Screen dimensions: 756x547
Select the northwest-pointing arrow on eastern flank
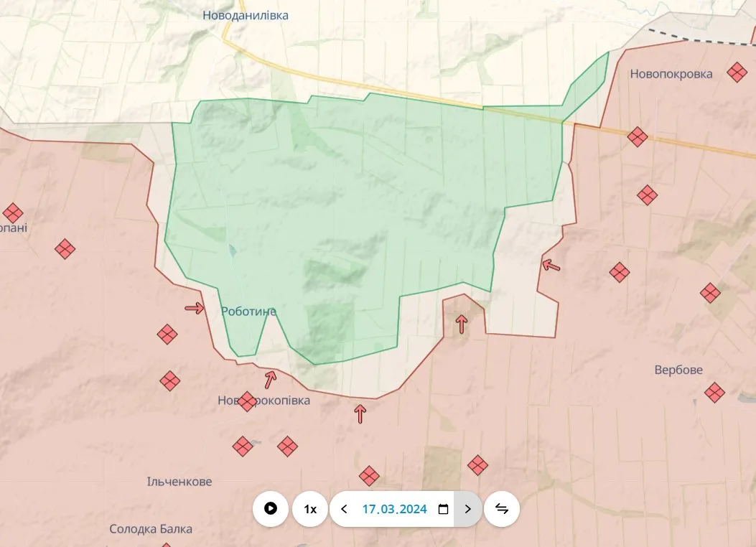pyautogui.click(x=551, y=266)
